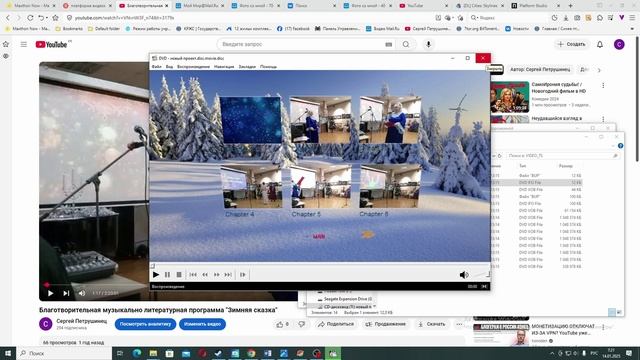Select the Автор: Сергей Петрушинец chip

tap(540, 70)
